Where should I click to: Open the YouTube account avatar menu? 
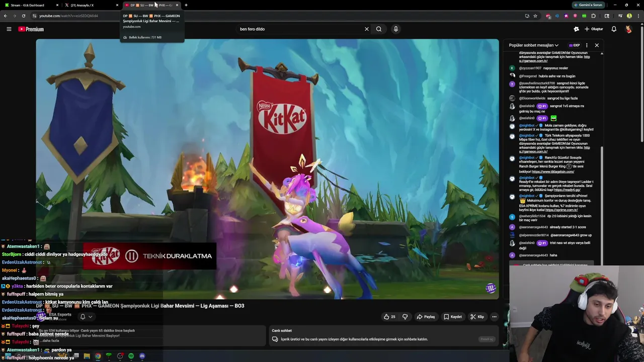pyautogui.click(x=628, y=29)
